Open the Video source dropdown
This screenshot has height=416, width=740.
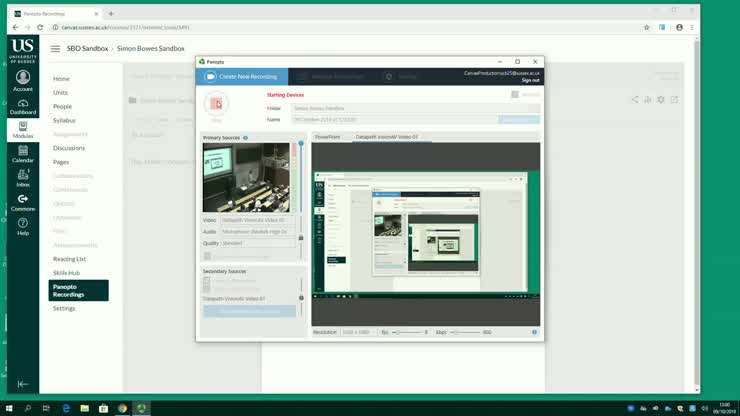pos(258,220)
